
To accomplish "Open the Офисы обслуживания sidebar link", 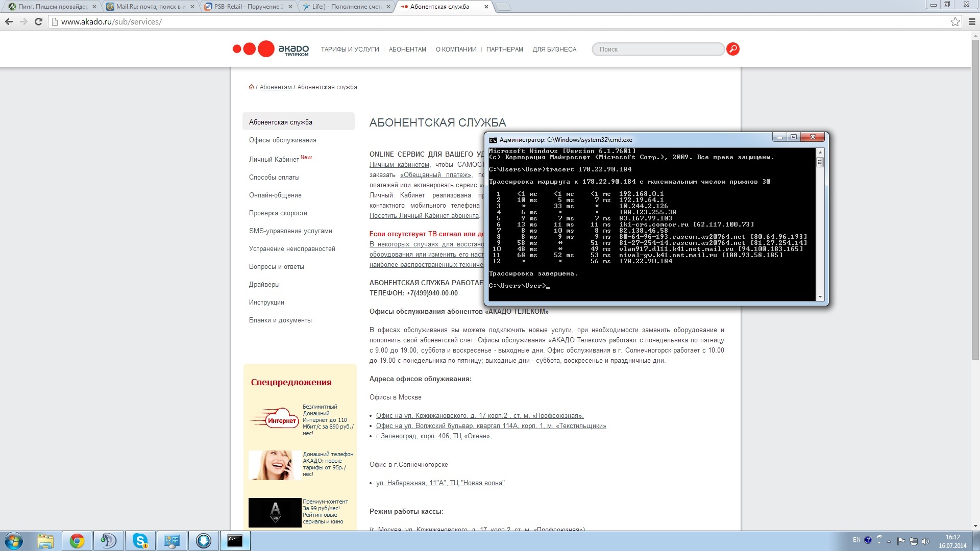I will point(282,140).
